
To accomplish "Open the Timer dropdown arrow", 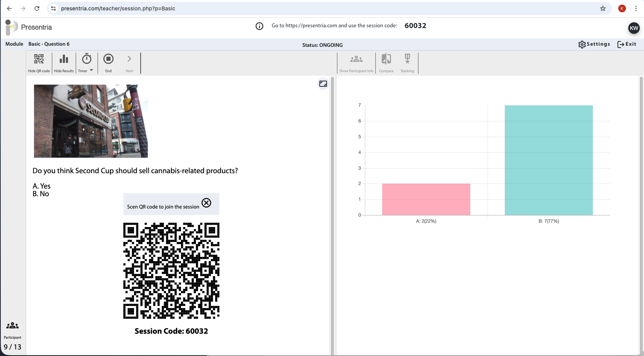I will 91,70.
